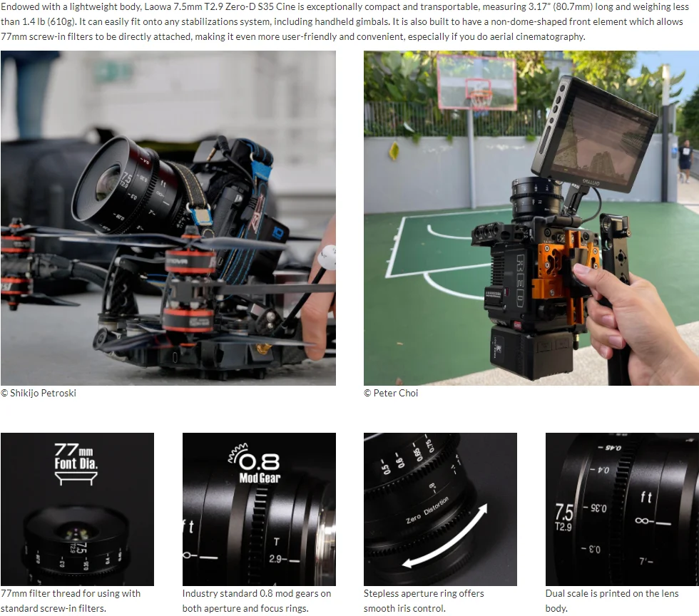The height and width of the screenshot is (616, 699).
Task: Click caption line 'standard screw-in filters.'
Action: click(53, 608)
